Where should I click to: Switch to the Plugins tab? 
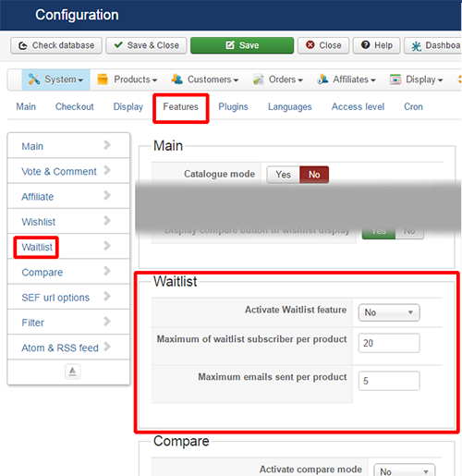233,106
